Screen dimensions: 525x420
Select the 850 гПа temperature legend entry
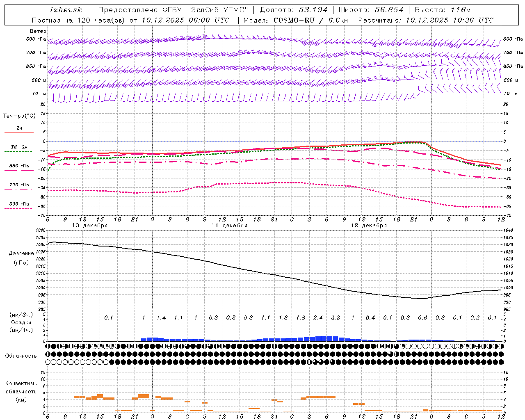(19, 166)
